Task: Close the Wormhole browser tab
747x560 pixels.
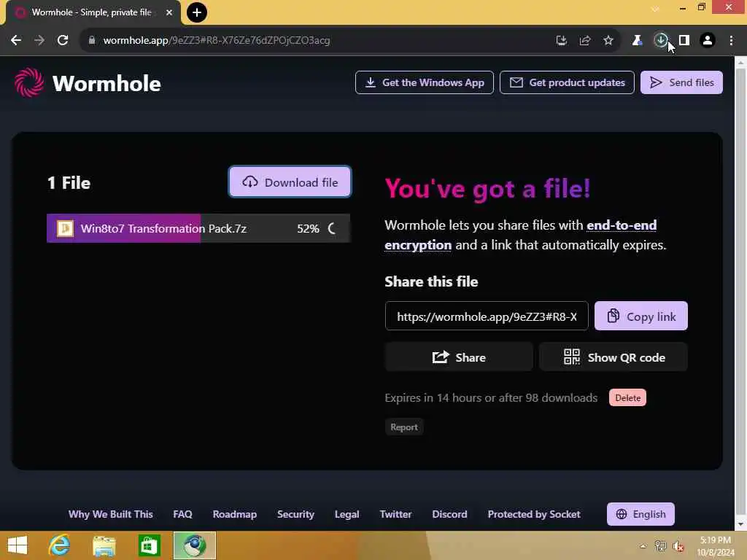Action: 169,12
